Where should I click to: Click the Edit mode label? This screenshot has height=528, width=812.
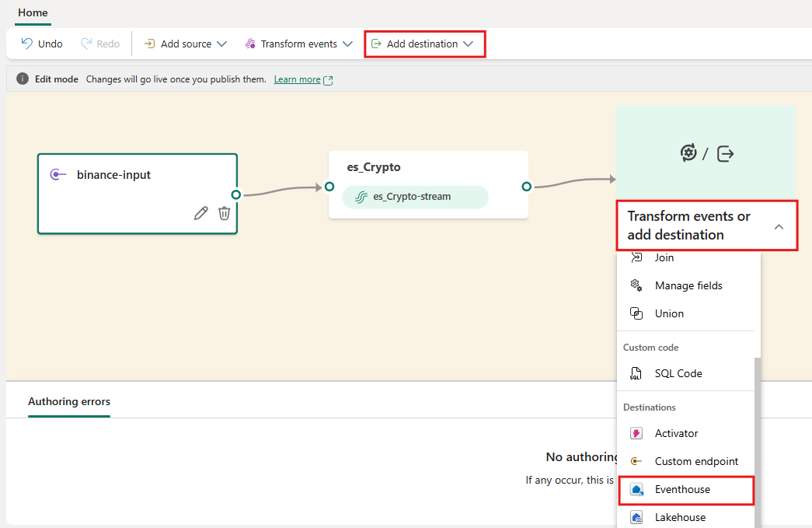coord(57,79)
